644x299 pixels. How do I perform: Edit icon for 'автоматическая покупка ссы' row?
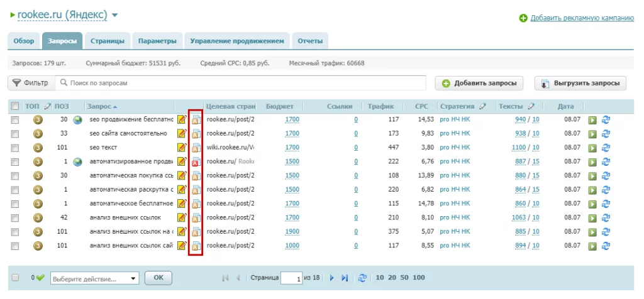(182, 175)
